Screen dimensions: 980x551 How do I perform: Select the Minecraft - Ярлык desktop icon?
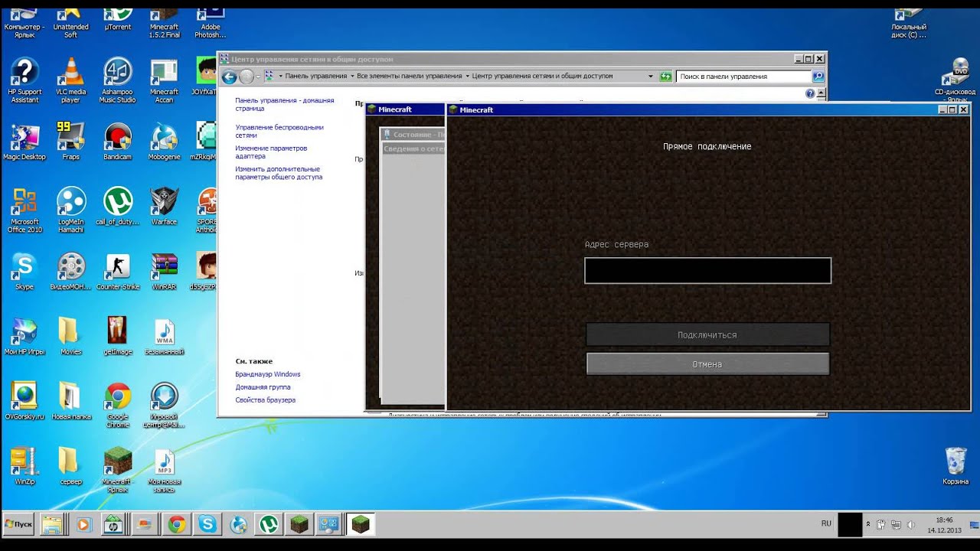[118, 469]
